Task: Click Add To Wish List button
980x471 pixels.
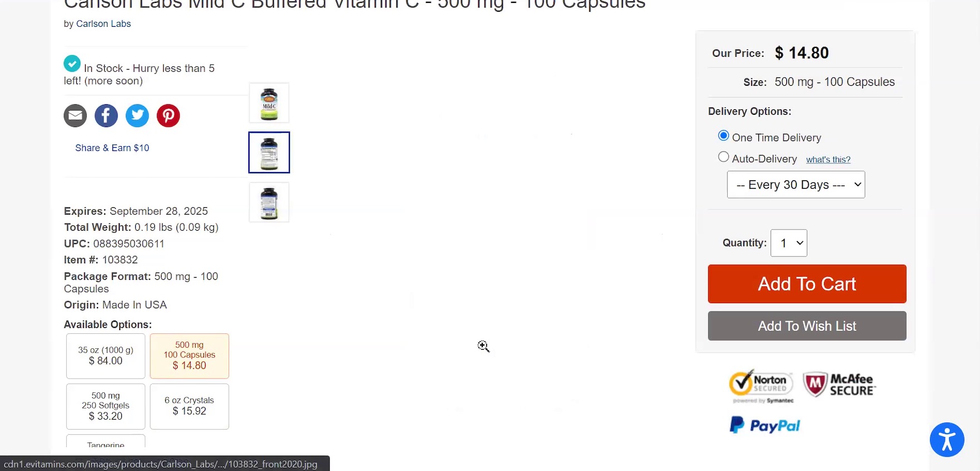Action: point(807,326)
